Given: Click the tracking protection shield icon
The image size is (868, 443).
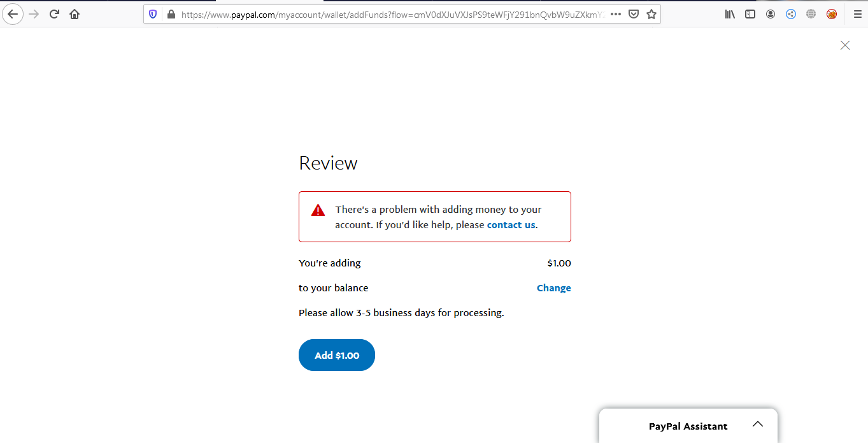Looking at the screenshot, I should [x=153, y=14].
